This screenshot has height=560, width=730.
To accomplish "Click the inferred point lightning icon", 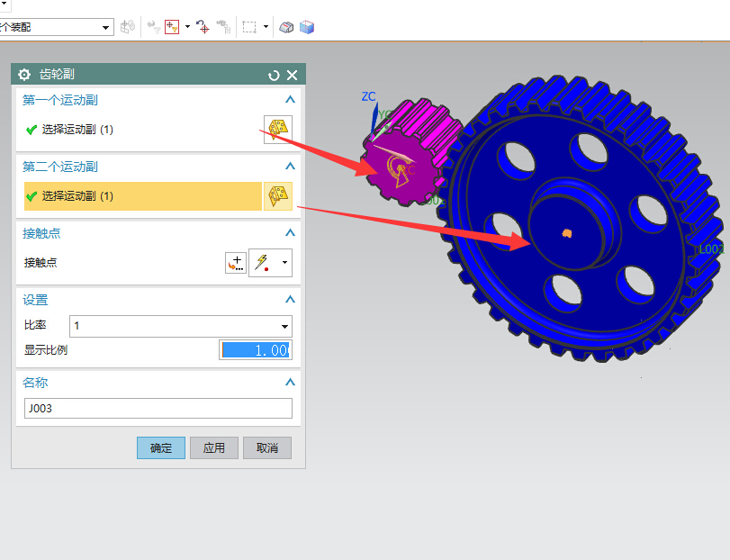I will tap(262, 263).
